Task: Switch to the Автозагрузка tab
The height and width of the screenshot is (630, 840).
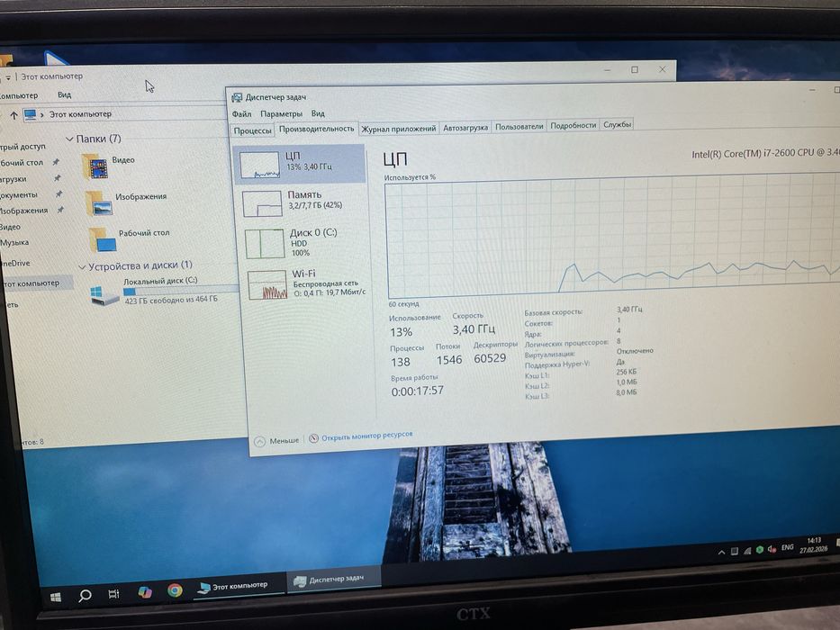Action: click(465, 128)
